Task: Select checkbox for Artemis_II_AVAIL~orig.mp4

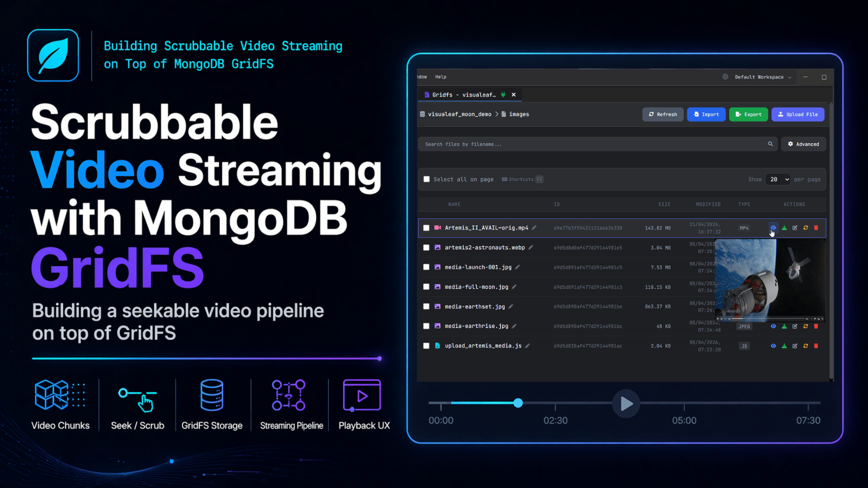Action: point(426,228)
